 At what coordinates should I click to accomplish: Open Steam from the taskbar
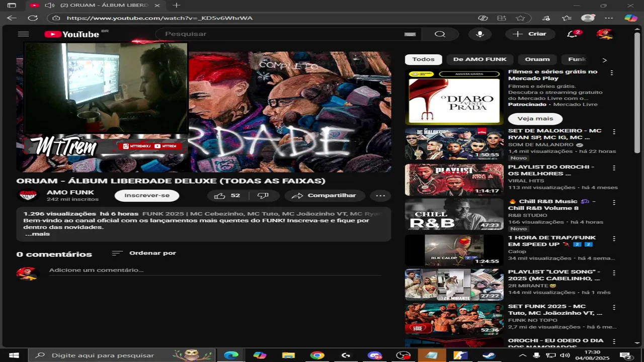pyautogui.click(x=488, y=355)
